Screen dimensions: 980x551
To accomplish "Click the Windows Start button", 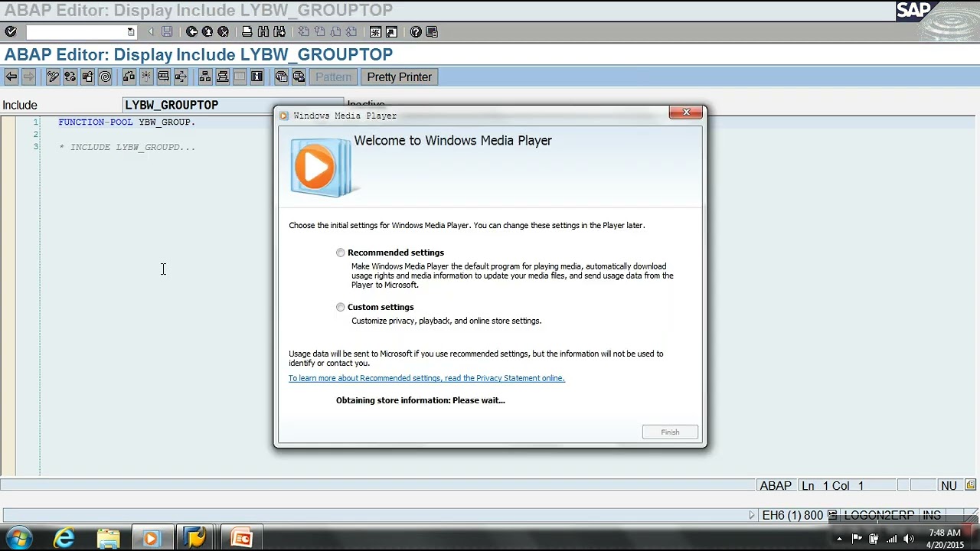I will coord(18,538).
